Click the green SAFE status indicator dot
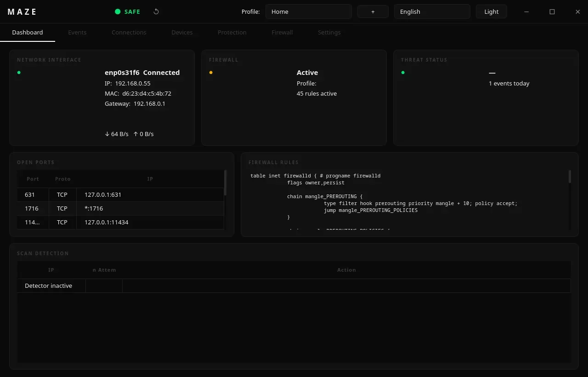 (118, 11)
